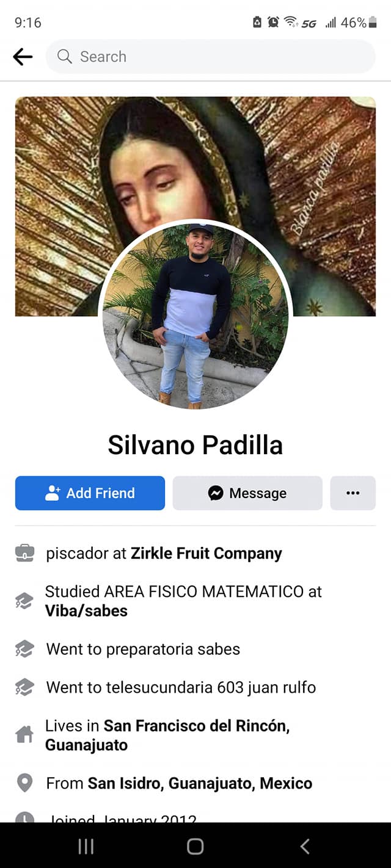Tap the briefcase work icon
Image resolution: width=391 pixels, height=868 pixels.
click(x=24, y=554)
